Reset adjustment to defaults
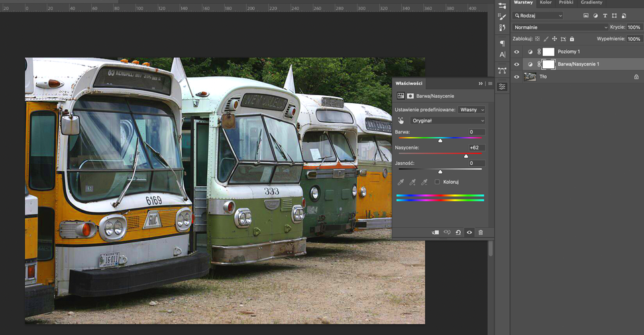 coord(458,232)
